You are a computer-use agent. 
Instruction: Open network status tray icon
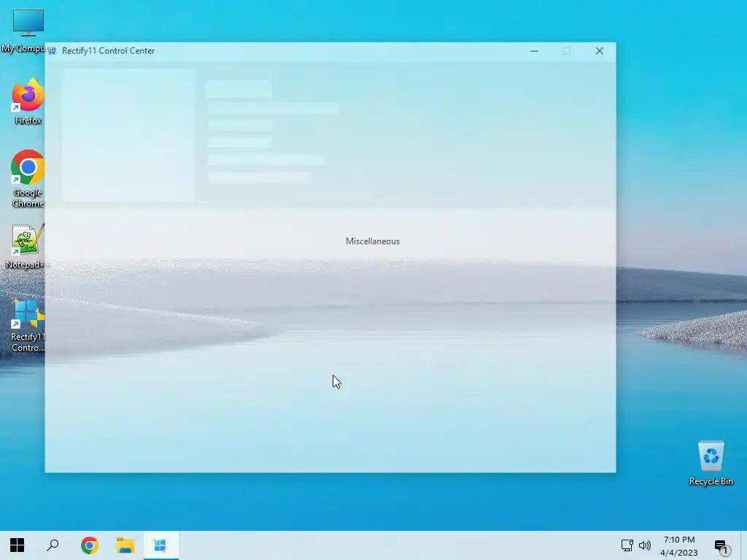(627, 545)
